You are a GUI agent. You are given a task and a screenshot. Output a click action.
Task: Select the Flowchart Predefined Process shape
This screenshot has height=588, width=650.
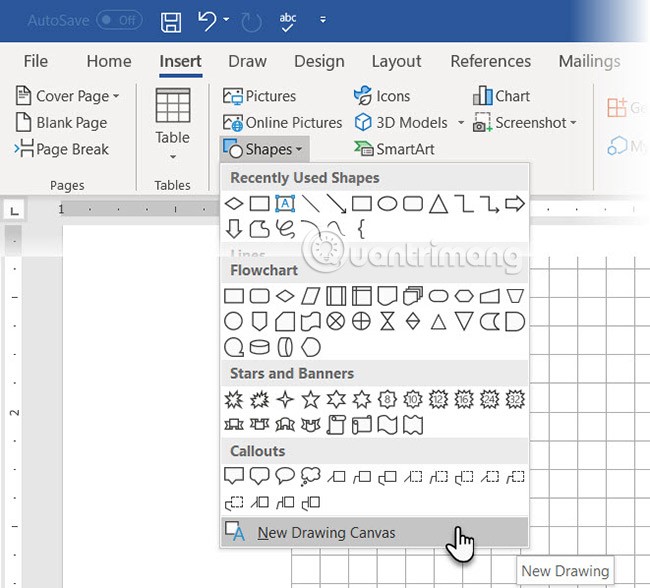336,296
